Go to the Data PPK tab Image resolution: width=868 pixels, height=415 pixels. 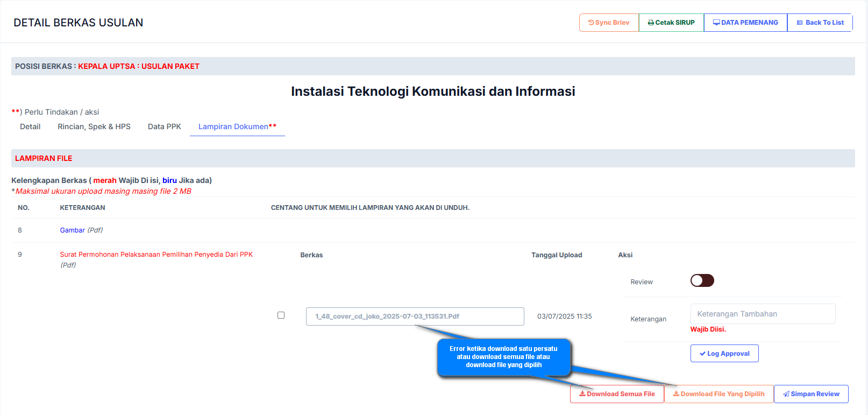pos(165,126)
